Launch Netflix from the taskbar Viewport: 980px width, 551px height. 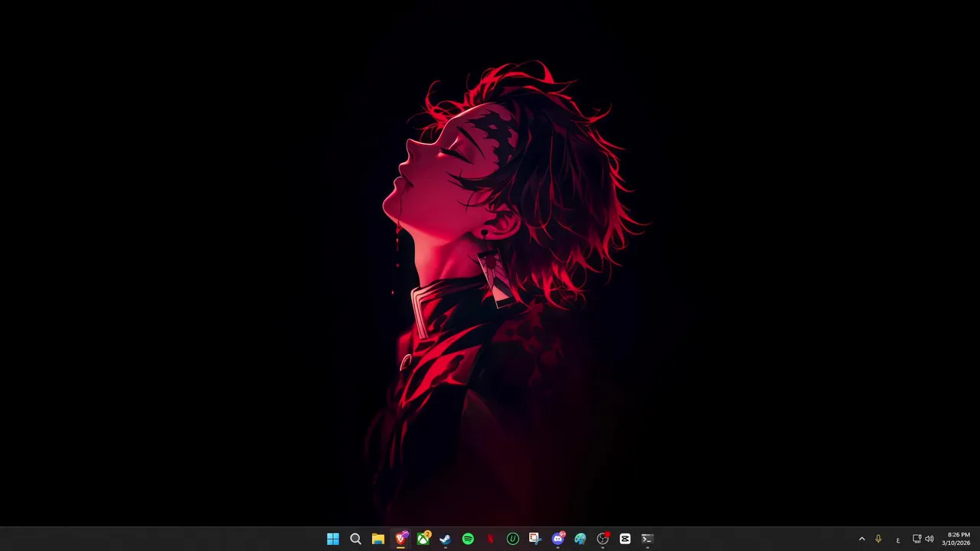click(490, 539)
